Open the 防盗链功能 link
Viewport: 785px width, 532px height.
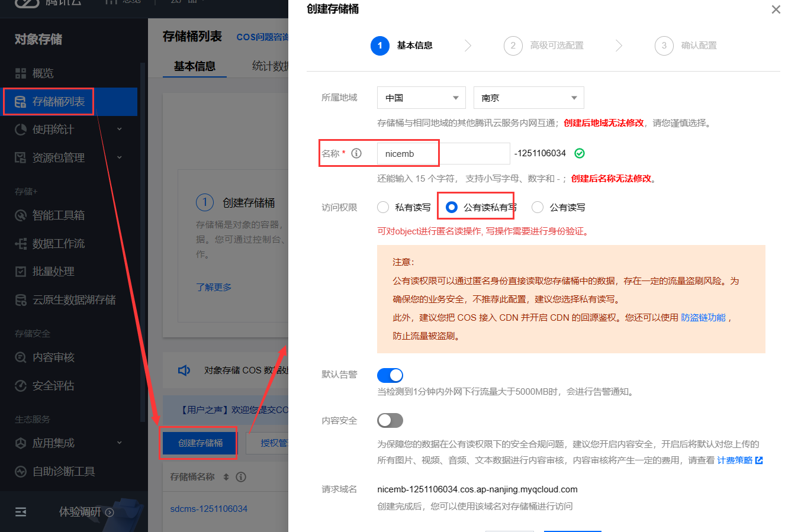click(x=703, y=318)
